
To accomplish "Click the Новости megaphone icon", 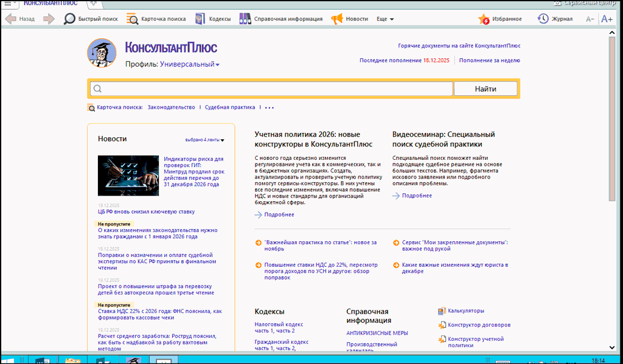I will click(x=336, y=19).
